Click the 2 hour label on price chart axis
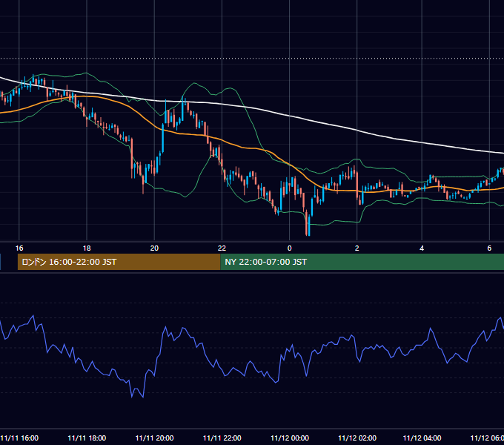 coord(357,248)
